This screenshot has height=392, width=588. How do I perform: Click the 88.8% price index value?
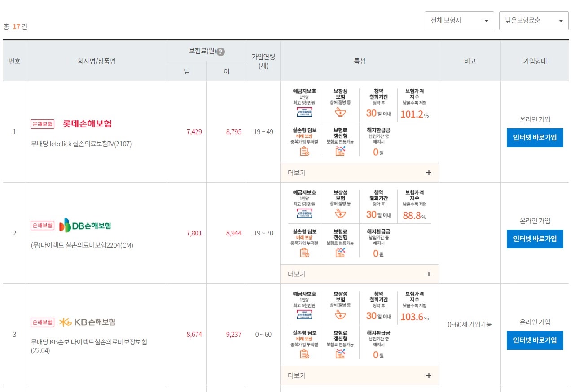click(x=414, y=216)
